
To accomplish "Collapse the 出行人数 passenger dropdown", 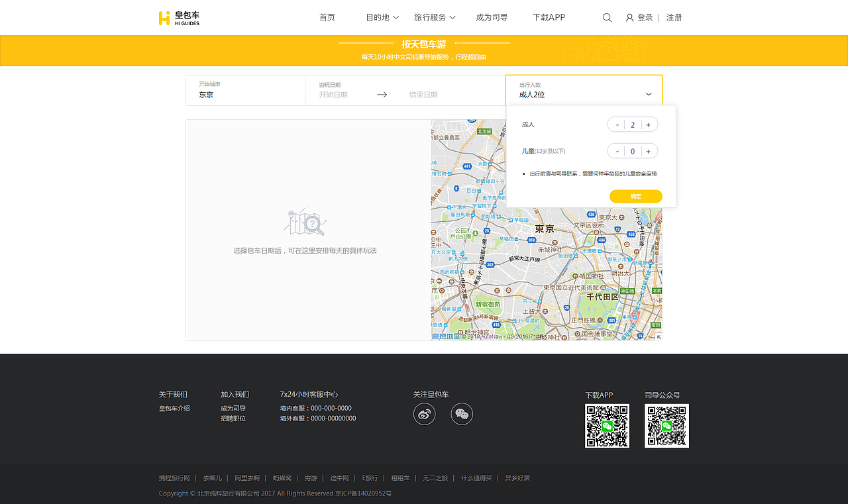I will [649, 94].
